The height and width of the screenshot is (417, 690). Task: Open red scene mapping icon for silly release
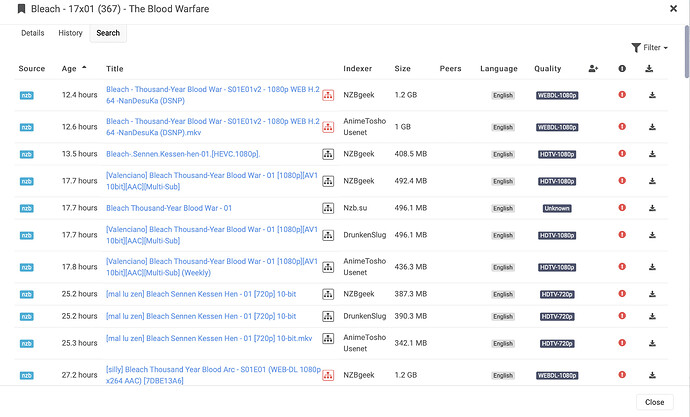328,375
